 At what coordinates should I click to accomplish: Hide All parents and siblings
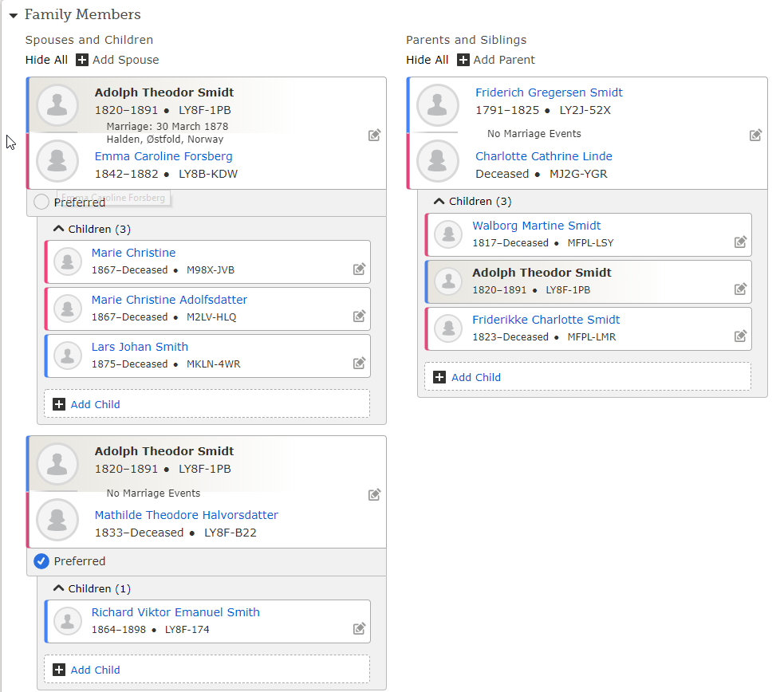tap(427, 60)
